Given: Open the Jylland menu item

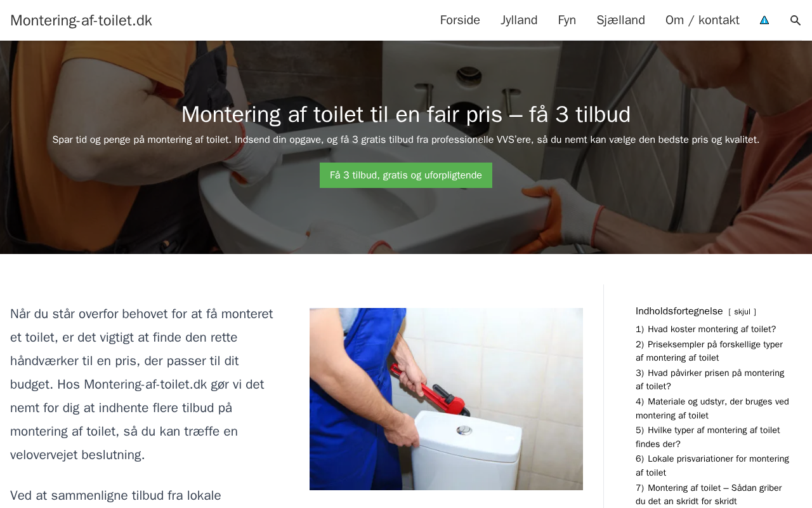Looking at the screenshot, I should coord(519,20).
